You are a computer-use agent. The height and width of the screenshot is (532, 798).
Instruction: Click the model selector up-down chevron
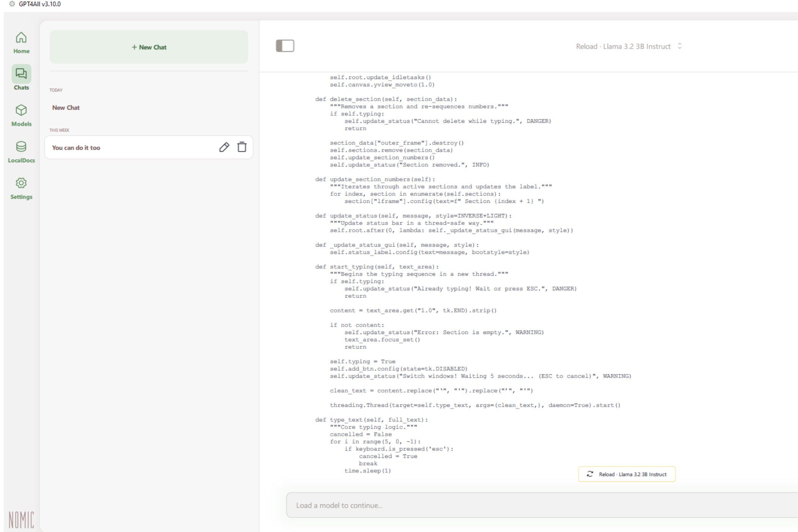[x=680, y=46]
